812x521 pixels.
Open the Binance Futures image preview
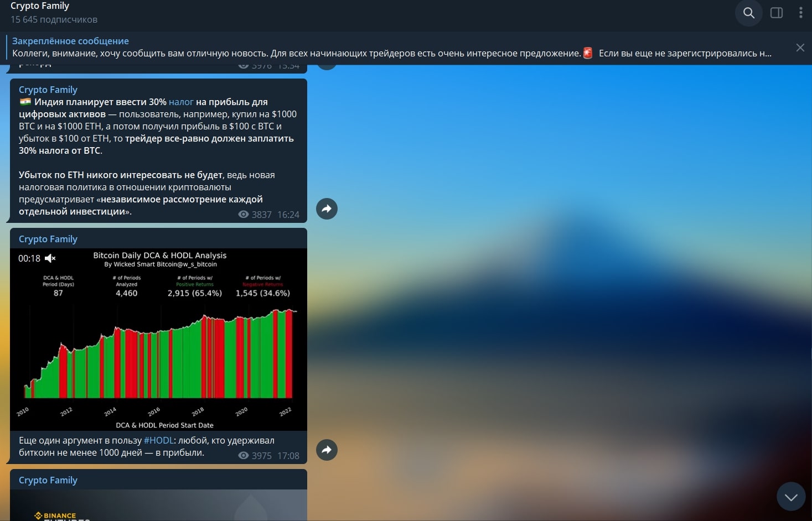coord(158,505)
